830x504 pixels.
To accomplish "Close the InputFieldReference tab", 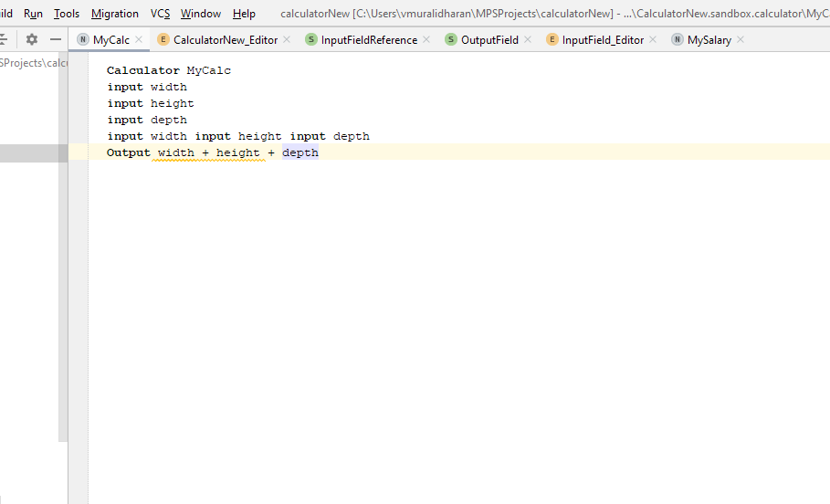I will tap(426, 40).
